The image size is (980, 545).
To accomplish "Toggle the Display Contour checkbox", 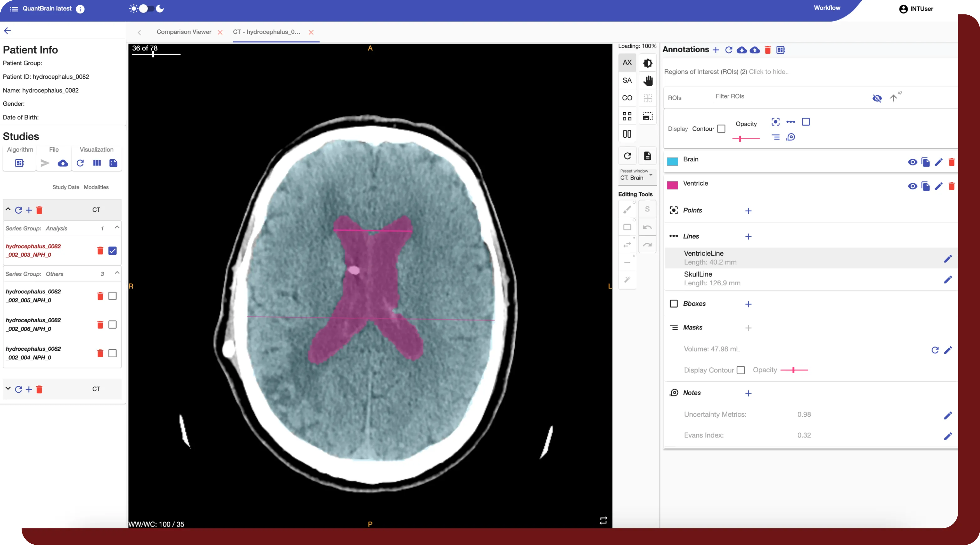I will tap(721, 129).
